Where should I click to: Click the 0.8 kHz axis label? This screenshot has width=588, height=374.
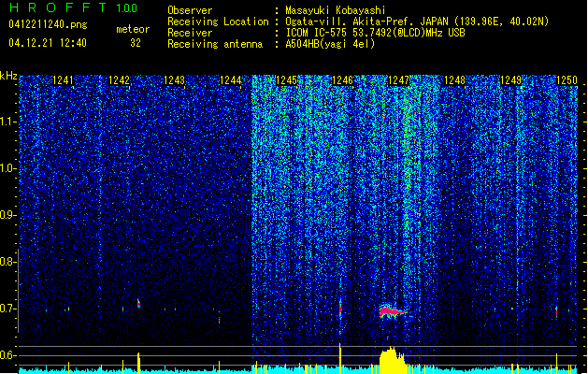pyautogui.click(x=8, y=262)
